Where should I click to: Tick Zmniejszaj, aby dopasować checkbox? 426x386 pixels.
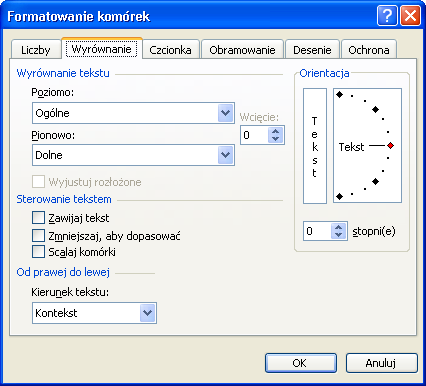pos(38,235)
